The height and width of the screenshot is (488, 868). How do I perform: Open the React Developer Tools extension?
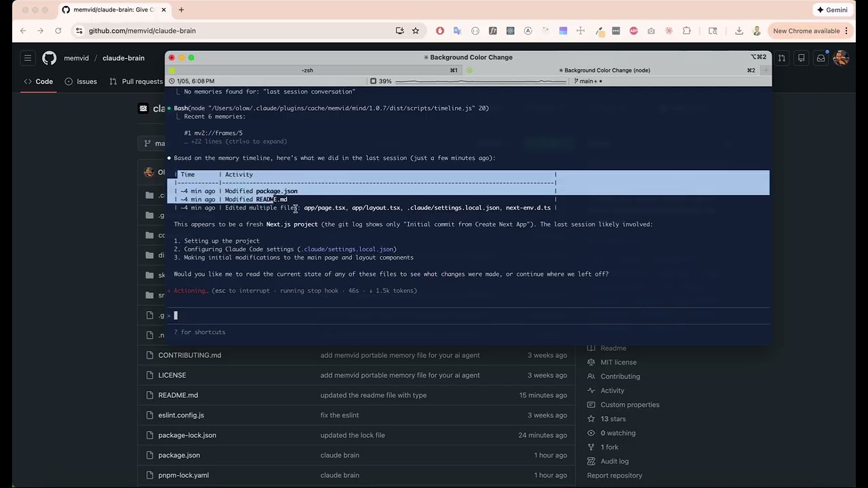(x=510, y=30)
